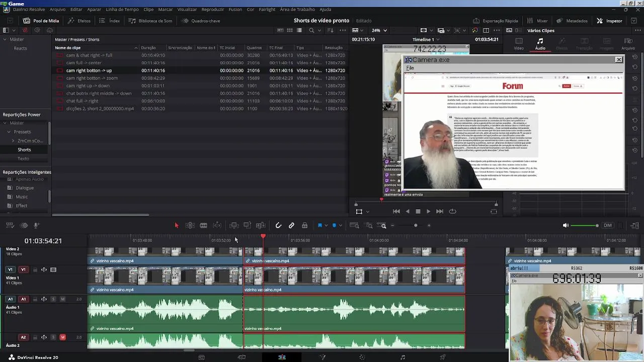Add a blue marker on timeline
The height and width of the screenshot is (362, 644).
click(334, 226)
